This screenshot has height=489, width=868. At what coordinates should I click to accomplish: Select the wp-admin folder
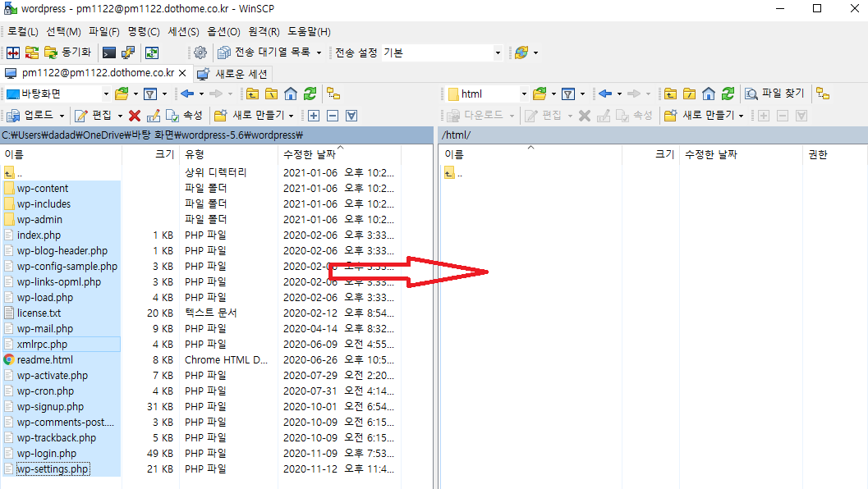coord(39,220)
